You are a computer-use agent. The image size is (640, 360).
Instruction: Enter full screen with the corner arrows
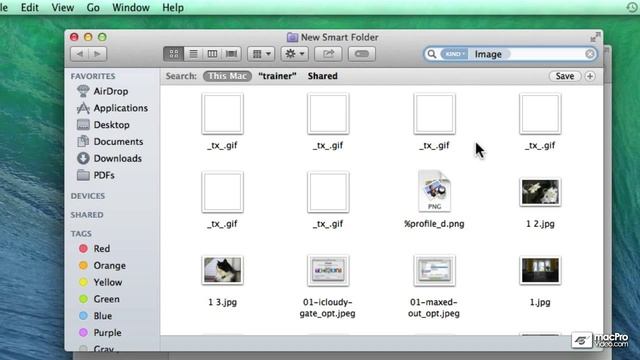click(x=595, y=37)
